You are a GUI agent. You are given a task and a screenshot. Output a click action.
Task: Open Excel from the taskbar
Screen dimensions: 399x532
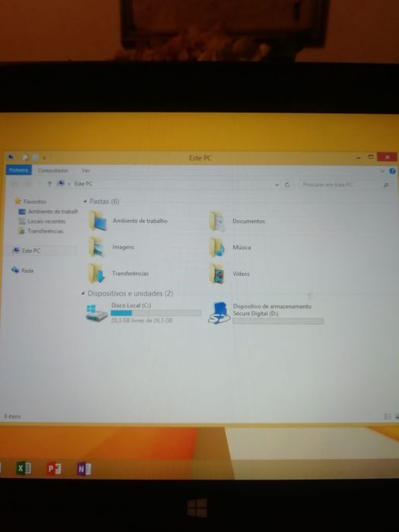tap(23, 469)
